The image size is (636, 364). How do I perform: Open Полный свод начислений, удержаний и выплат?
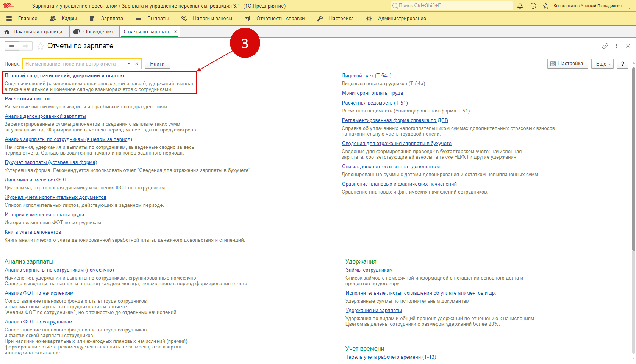tap(65, 76)
